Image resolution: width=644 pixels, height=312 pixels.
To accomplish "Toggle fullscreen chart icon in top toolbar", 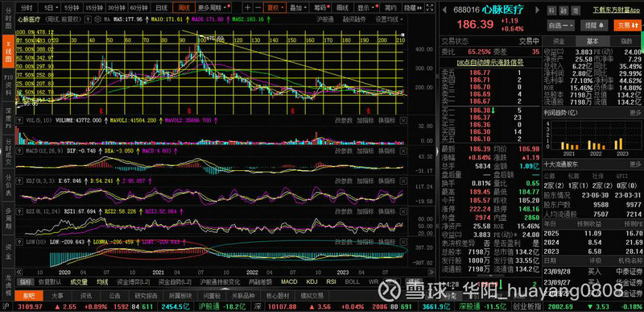I will coord(430,8).
